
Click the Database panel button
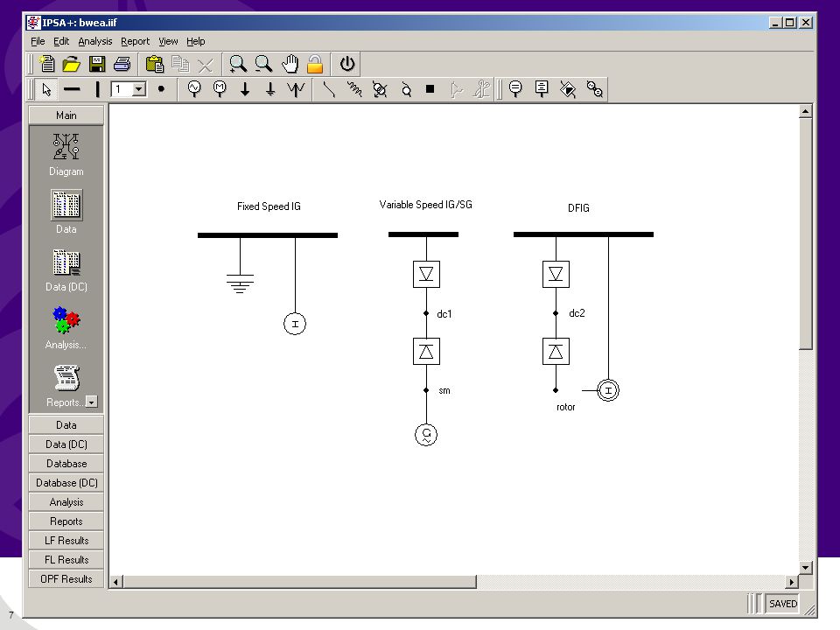pos(66,464)
